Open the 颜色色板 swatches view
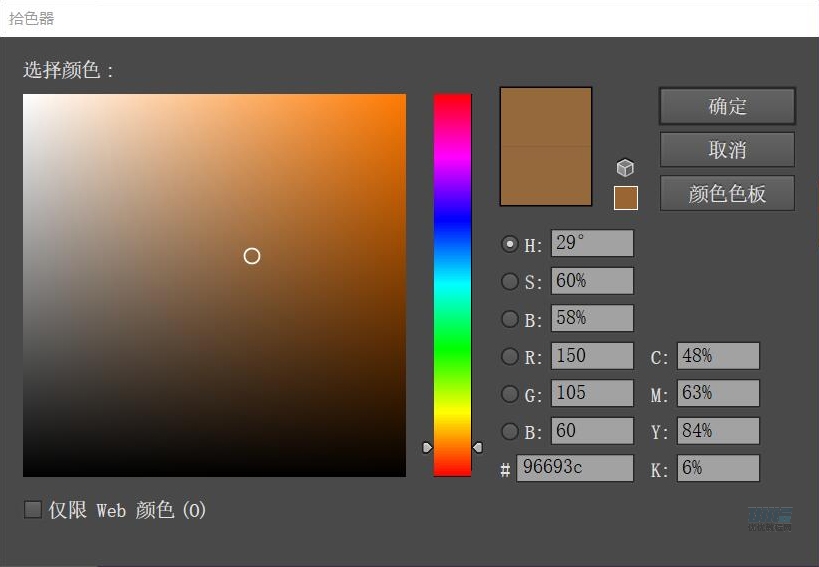Viewport: 819px width, 567px height. [727, 194]
